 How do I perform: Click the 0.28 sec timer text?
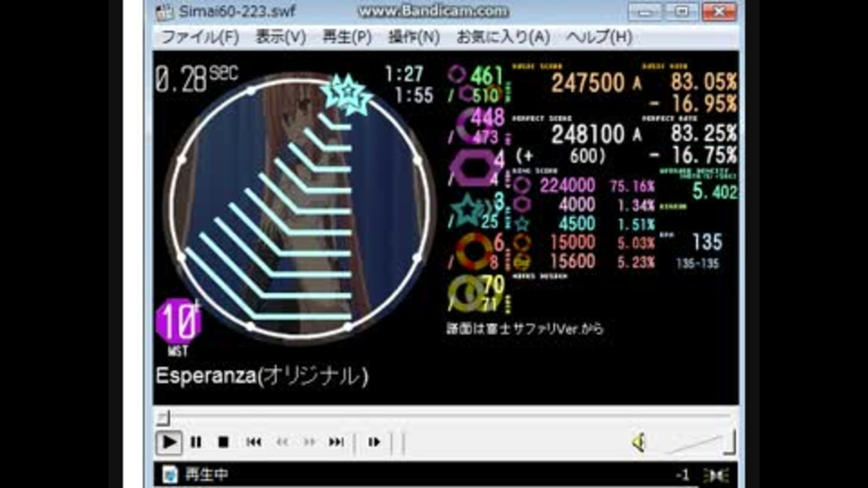(196, 79)
